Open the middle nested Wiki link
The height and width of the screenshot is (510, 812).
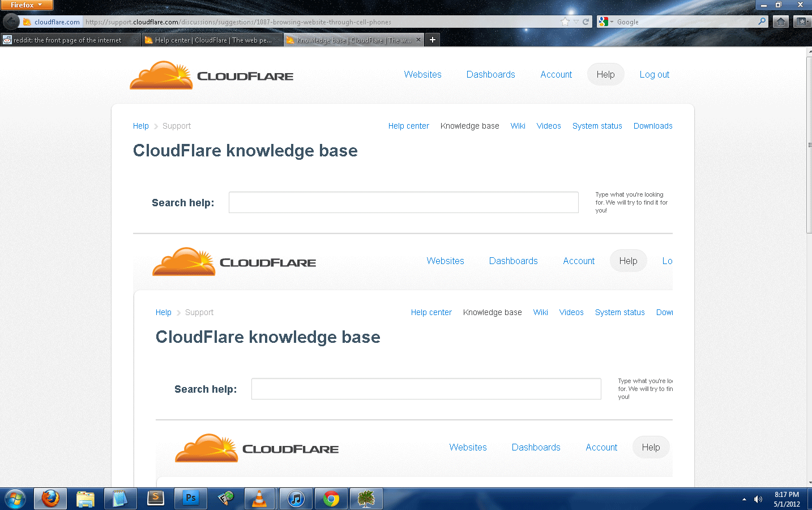point(541,312)
